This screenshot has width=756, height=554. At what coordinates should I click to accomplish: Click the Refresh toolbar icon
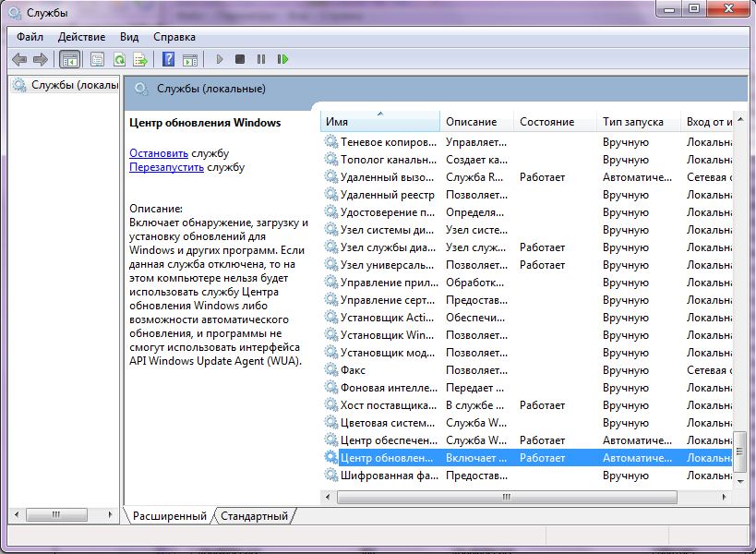pos(119,59)
